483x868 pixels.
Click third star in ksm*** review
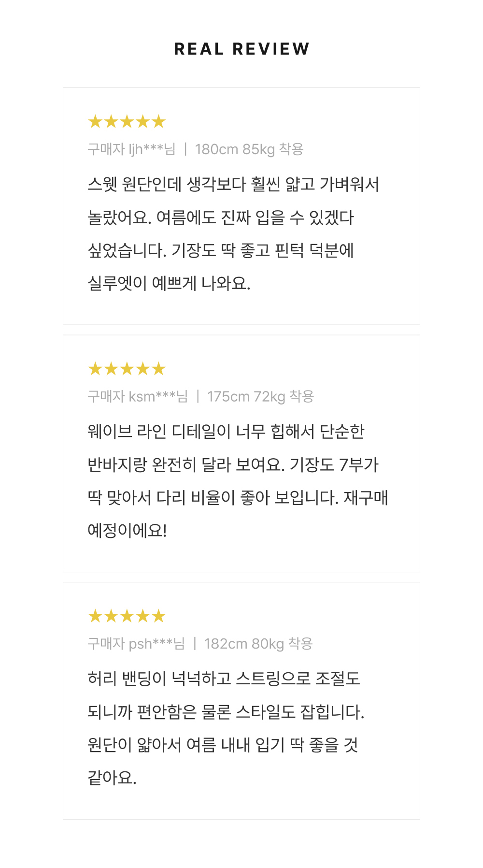pyautogui.click(x=127, y=369)
